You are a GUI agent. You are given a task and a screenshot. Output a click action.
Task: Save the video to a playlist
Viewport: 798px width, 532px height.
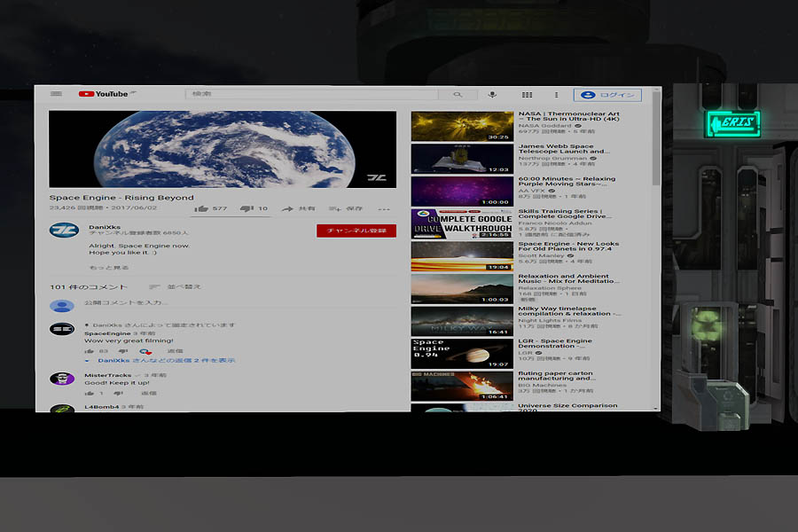[x=346, y=208]
